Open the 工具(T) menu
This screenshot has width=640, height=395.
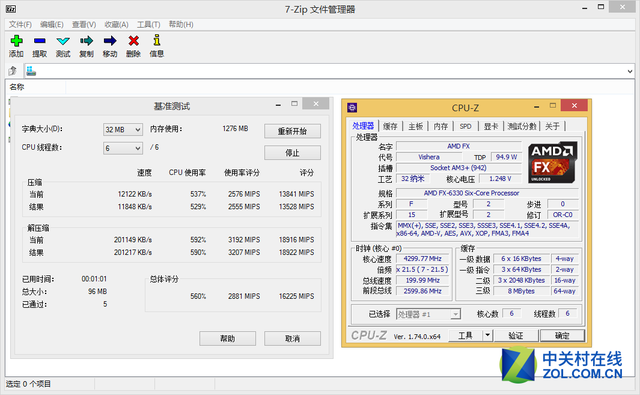click(148, 24)
